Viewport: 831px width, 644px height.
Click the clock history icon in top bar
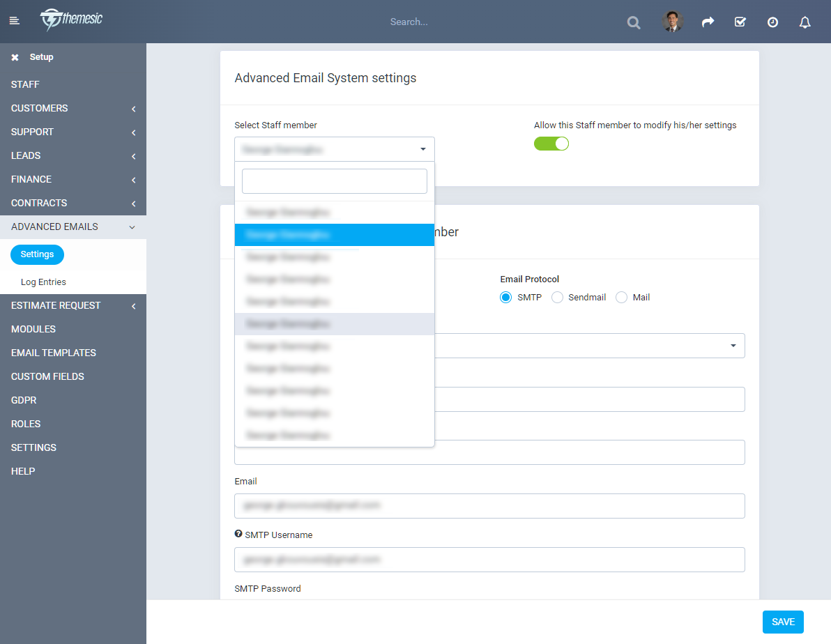pos(772,22)
